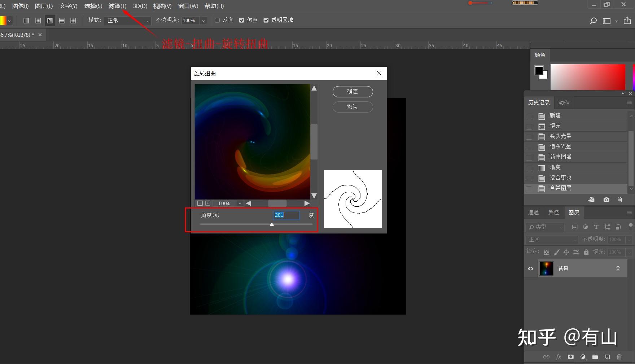Add a layer style via fx icon
Viewport: 635px width, 364px height.
coord(559,357)
